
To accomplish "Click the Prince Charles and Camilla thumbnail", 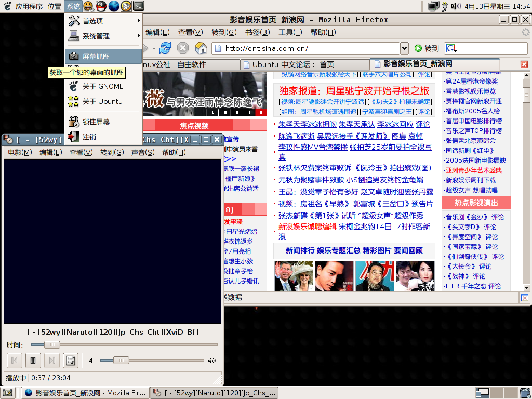I will (294, 276).
